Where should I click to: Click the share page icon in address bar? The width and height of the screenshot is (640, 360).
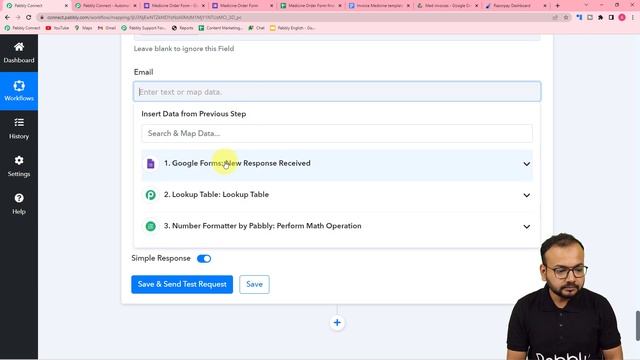(x=555, y=18)
